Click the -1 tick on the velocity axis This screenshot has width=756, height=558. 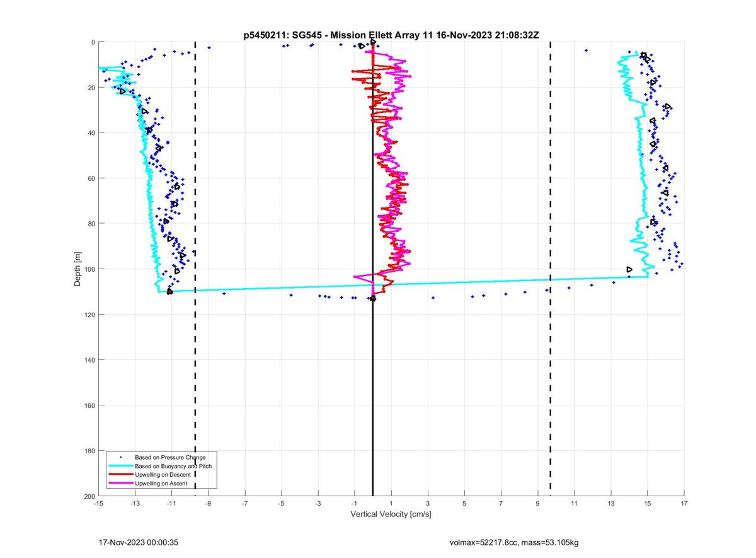click(x=354, y=504)
